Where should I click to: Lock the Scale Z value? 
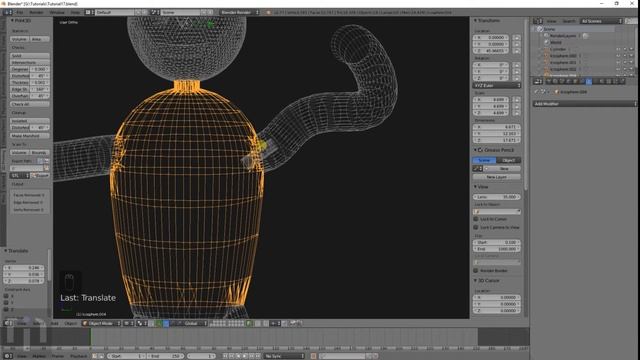tap(517, 113)
